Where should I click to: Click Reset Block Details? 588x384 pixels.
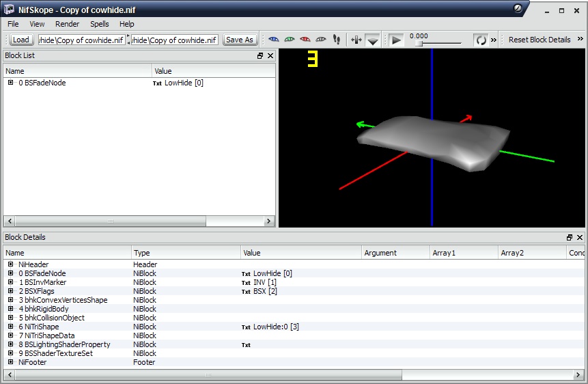click(540, 40)
